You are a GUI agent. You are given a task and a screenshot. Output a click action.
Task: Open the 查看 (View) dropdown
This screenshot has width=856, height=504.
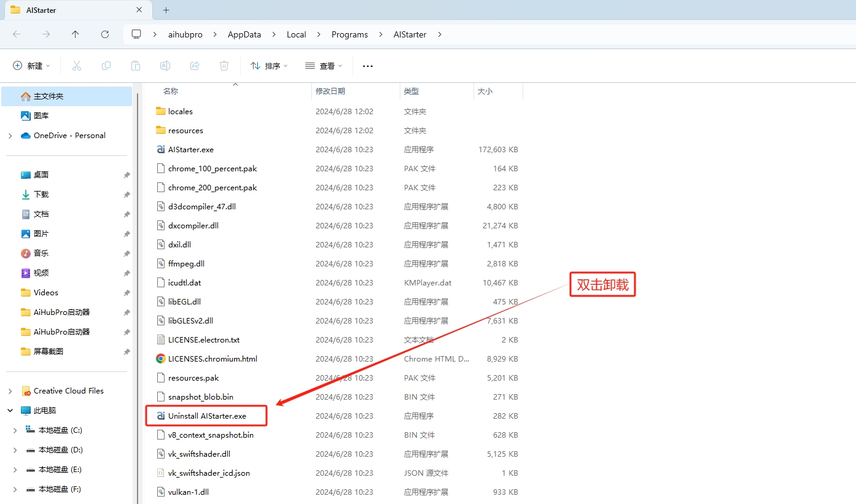[324, 66]
